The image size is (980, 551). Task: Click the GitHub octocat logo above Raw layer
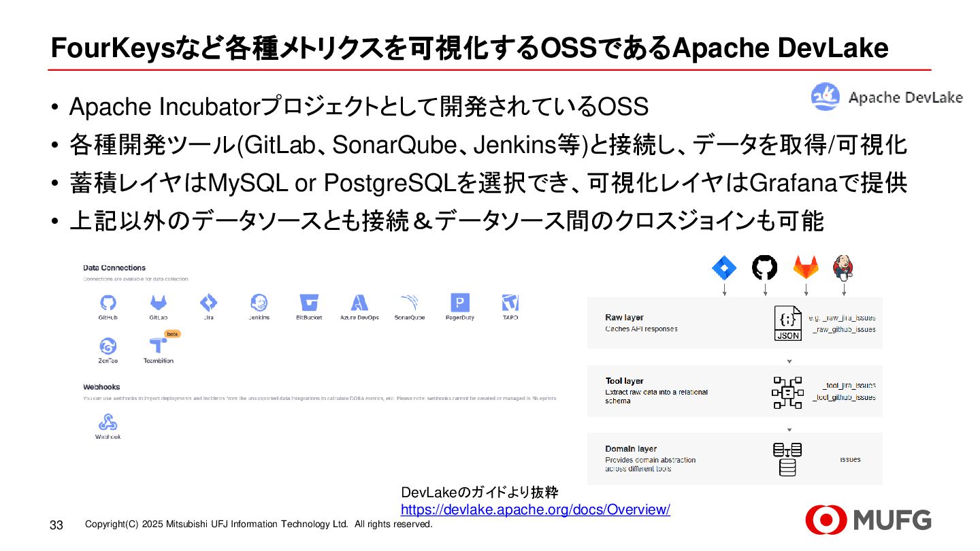[764, 267]
